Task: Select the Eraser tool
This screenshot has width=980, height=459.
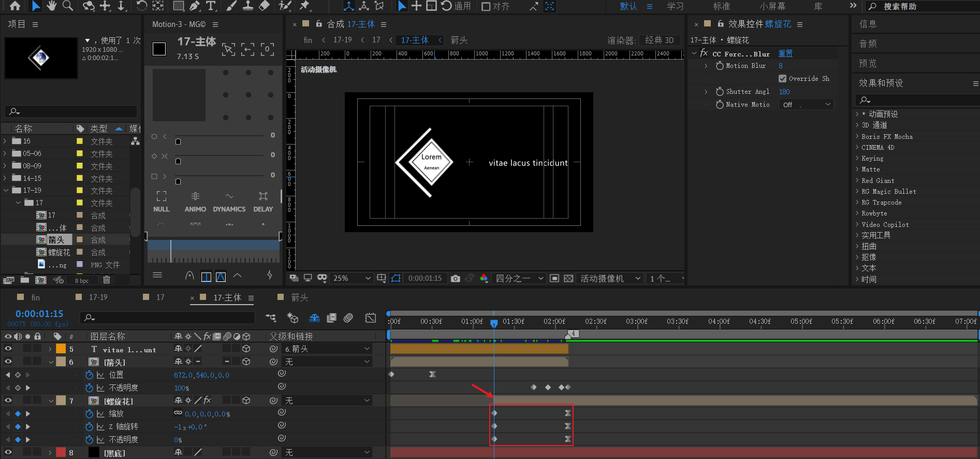Action: point(265,6)
